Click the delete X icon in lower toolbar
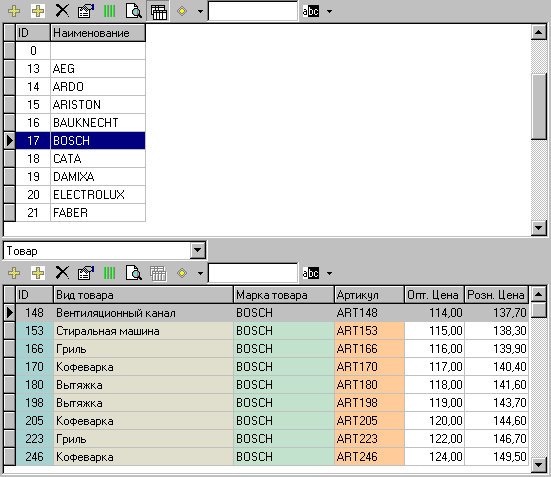 click(x=62, y=273)
